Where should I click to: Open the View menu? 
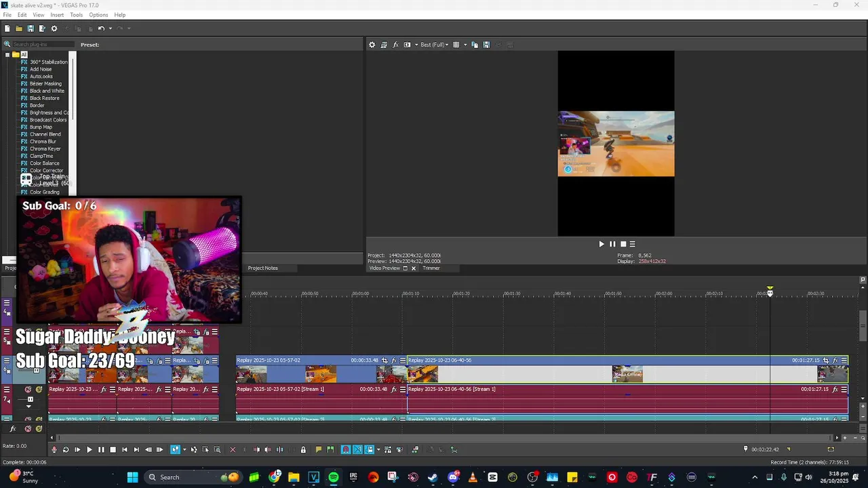coord(39,15)
